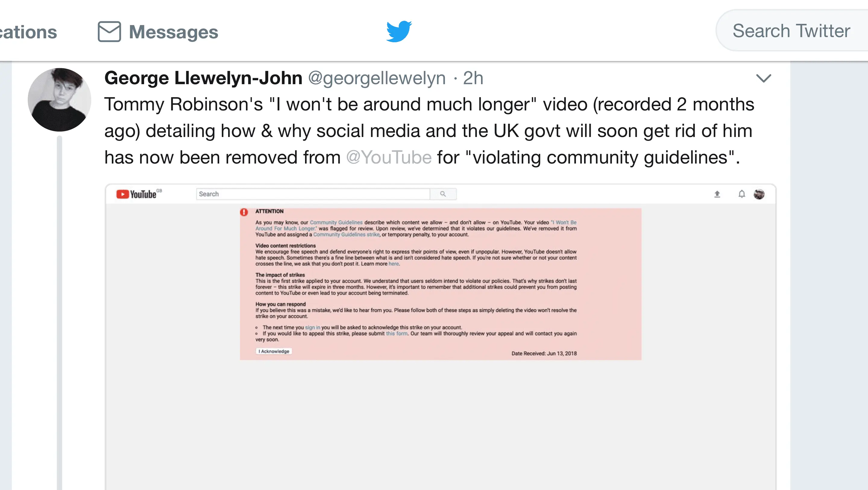Click the YouTube logo in embedded screenshot
Image resolution: width=868 pixels, height=490 pixels.
tap(139, 194)
